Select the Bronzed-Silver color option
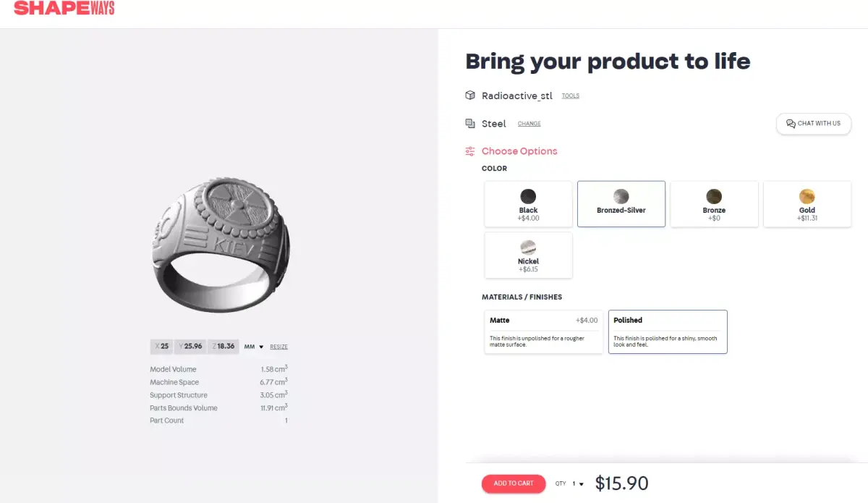This screenshot has width=868, height=503. [621, 203]
